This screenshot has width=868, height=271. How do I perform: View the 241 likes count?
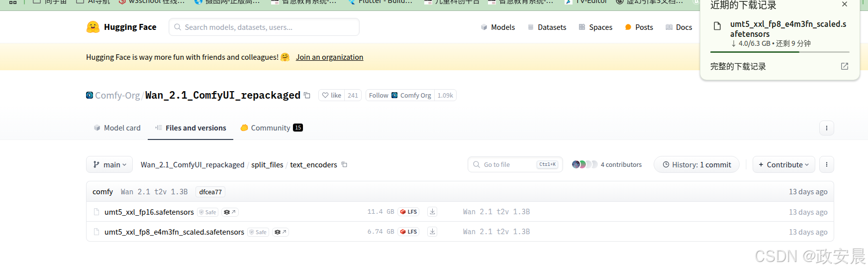[x=353, y=95]
